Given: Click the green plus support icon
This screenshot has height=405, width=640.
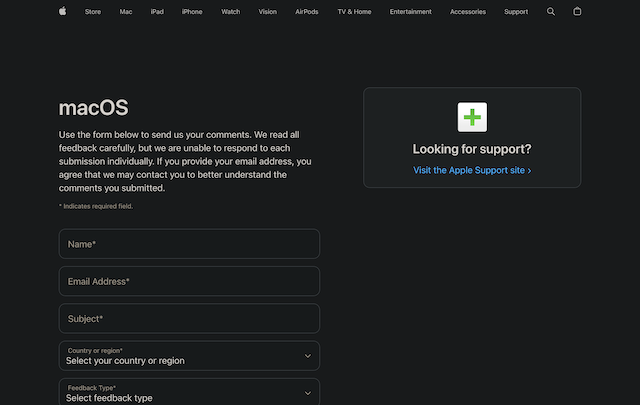Looking at the screenshot, I should pyautogui.click(x=472, y=117).
